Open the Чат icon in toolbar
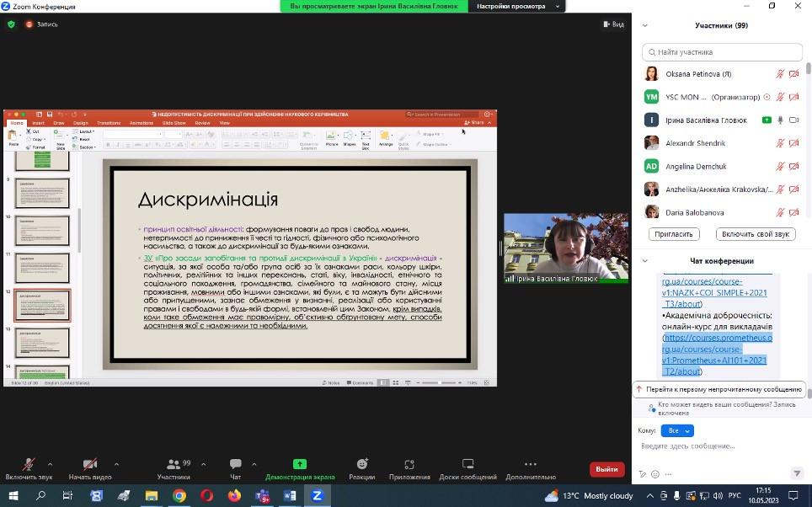Image resolution: width=812 pixels, height=507 pixels. tap(235, 465)
